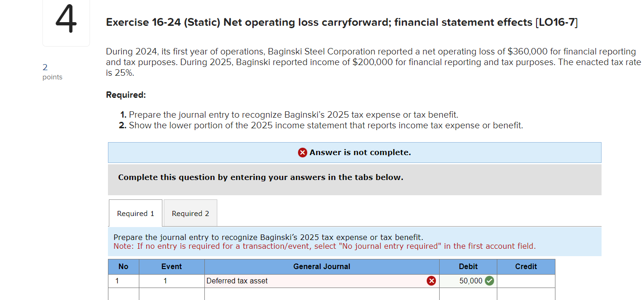This screenshot has width=644, height=300.
Task: Open the Event dropdown in row 1
Action: coord(172,281)
